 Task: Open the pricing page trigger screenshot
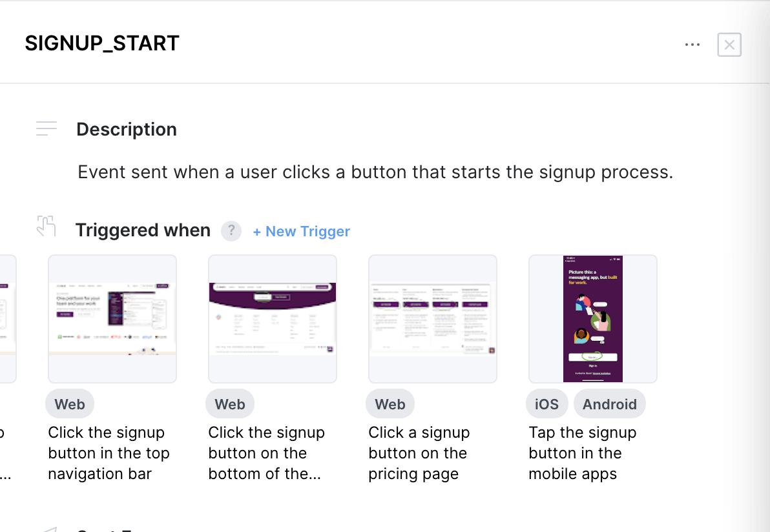point(433,318)
